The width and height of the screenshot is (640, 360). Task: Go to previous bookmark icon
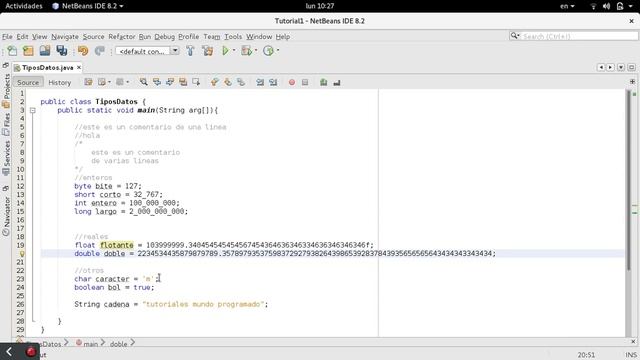point(214,82)
